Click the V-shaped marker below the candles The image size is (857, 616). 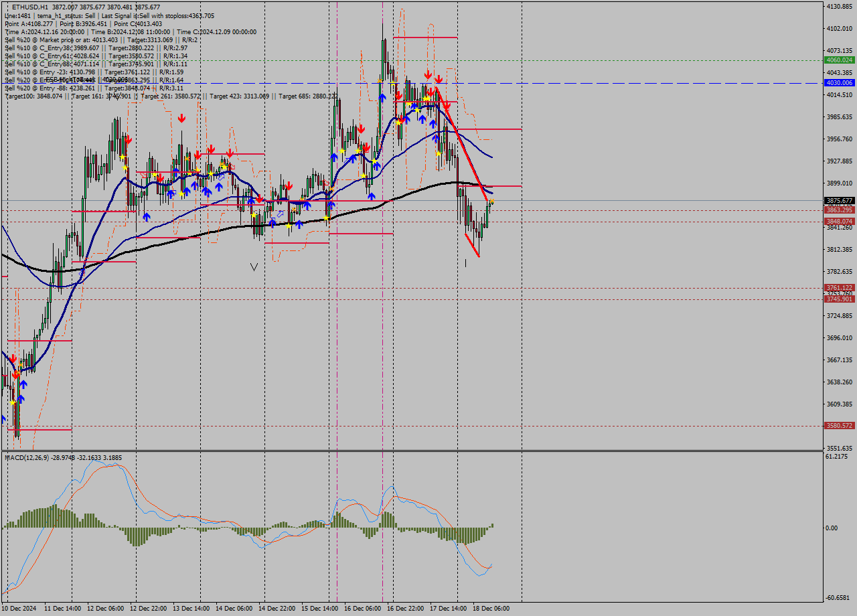pos(254,266)
